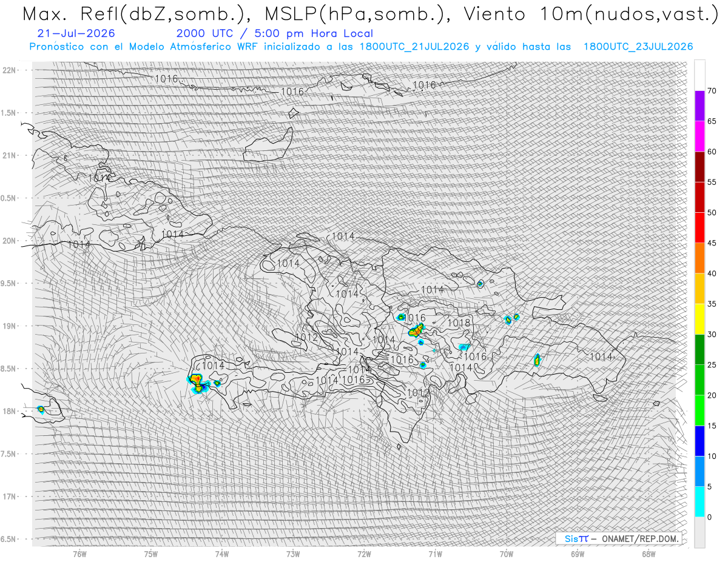Image resolution: width=728 pixels, height=562 pixels.
Task: Click the '71W' longitude axis label
Action: click(435, 554)
